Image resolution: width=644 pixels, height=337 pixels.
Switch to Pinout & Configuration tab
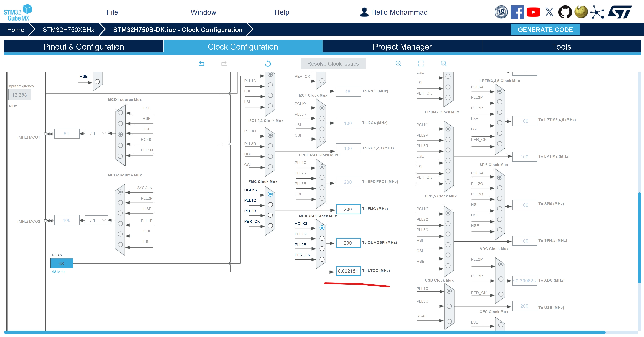pyautogui.click(x=84, y=47)
